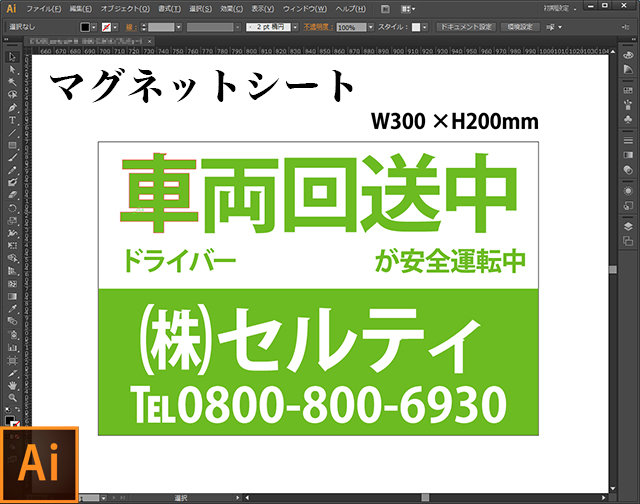
Task: Click the fill color swatch in control bar
Action: (x=85, y=27)
